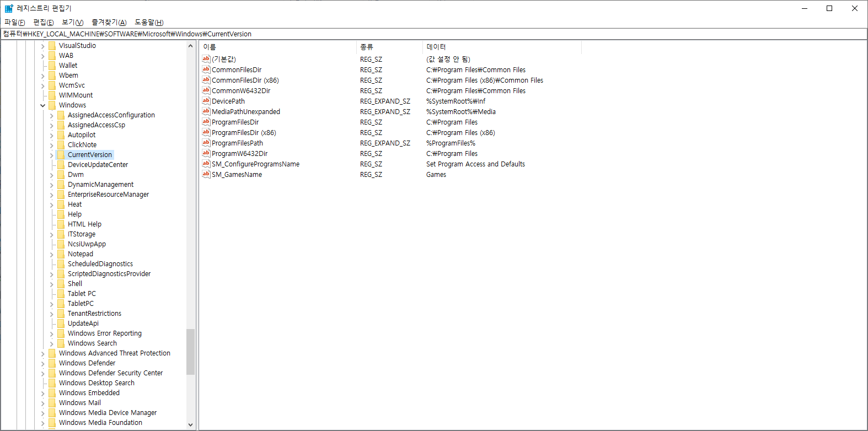Click the folder icon for Notepad key
The height and width of the screenshot is (431, 868).
coord(61,254)
